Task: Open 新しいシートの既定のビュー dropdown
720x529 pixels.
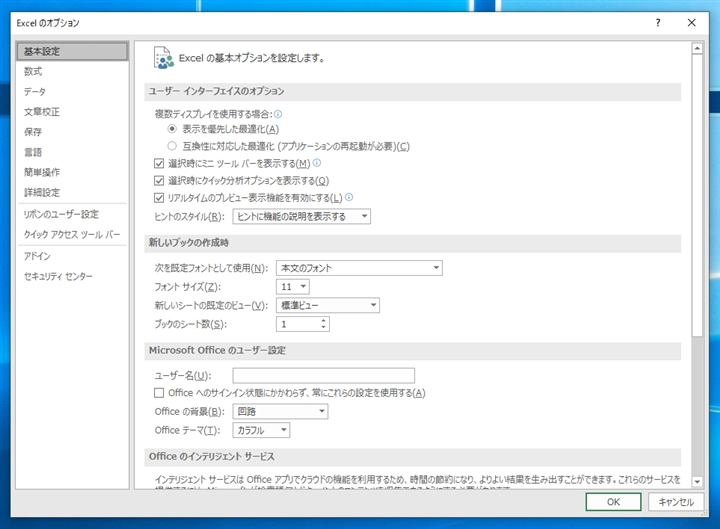Action: tap(327, 305)
